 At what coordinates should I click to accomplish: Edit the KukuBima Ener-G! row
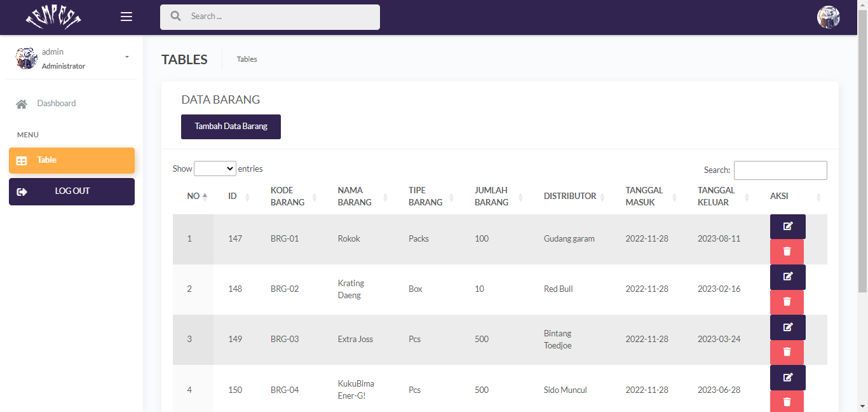click(x=788, y=378)
